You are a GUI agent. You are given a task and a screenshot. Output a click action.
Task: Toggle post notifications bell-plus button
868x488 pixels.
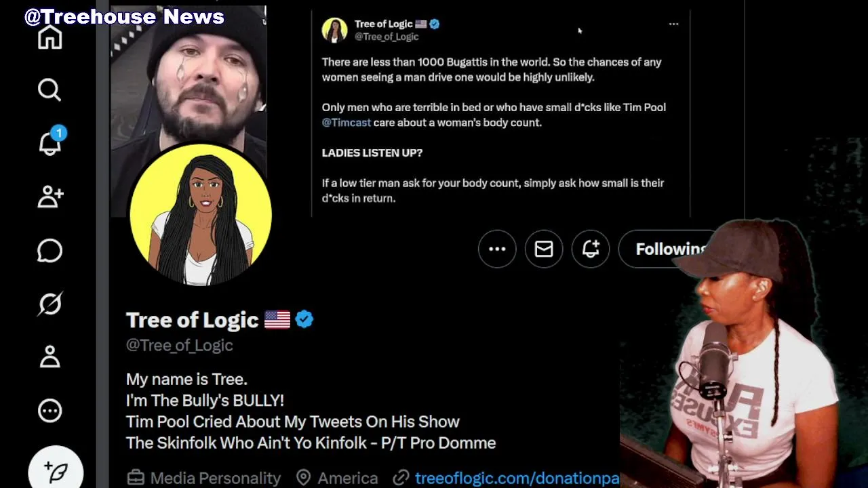click(x=591, y=249)
